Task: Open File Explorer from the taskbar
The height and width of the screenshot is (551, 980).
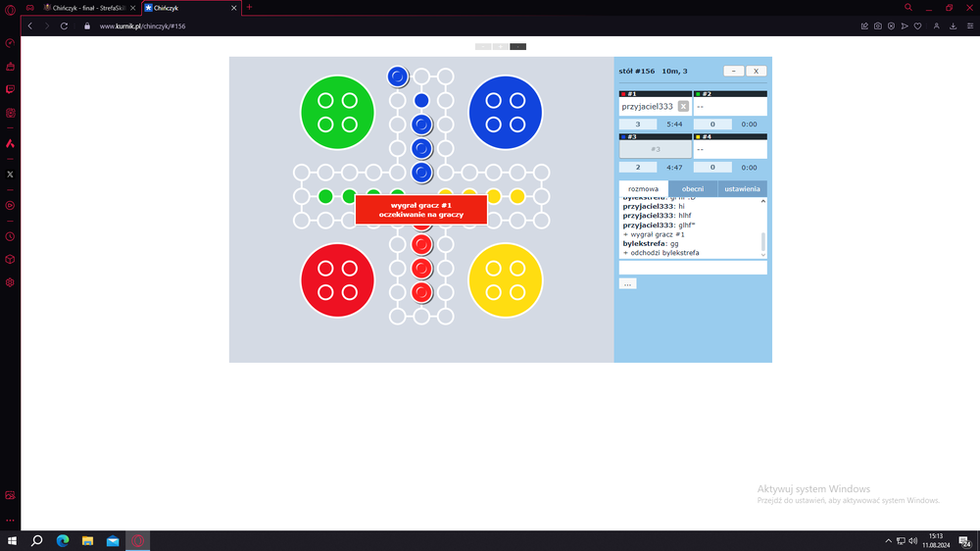Action: click(87, 541)
